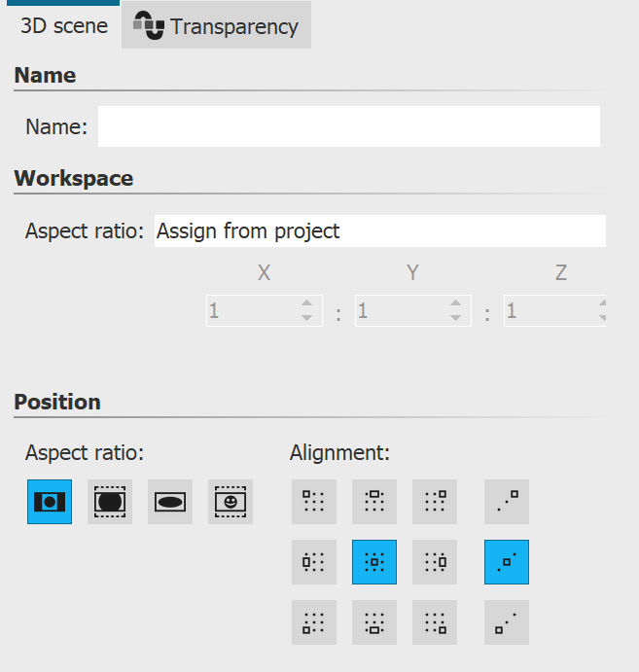Select the first (highlighted) aspect ratio mode icon
This screenshot has height=672, width=639.
[x=50, y=502]
